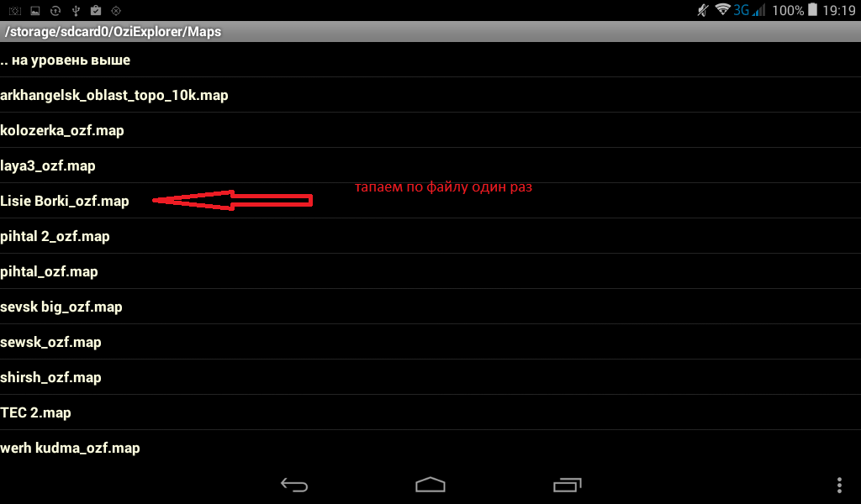Tap the USB connection status icon
This screenshot has width=861, height=504.
(x=76, y=10)
